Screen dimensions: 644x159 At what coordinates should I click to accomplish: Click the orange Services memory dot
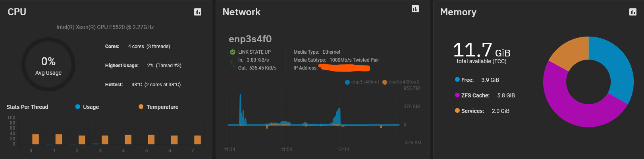point(457,111)
